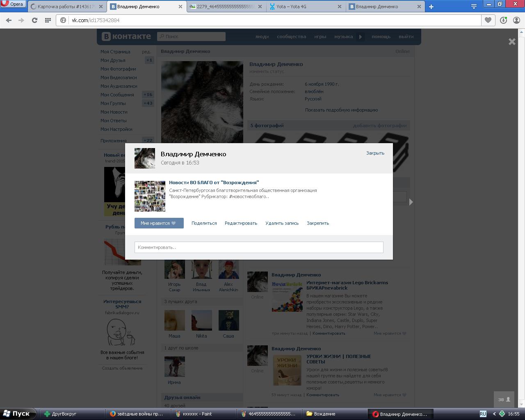Open 'Новости ВО БЛАГО от "Возрождения"' link

[x=214, y=183]
